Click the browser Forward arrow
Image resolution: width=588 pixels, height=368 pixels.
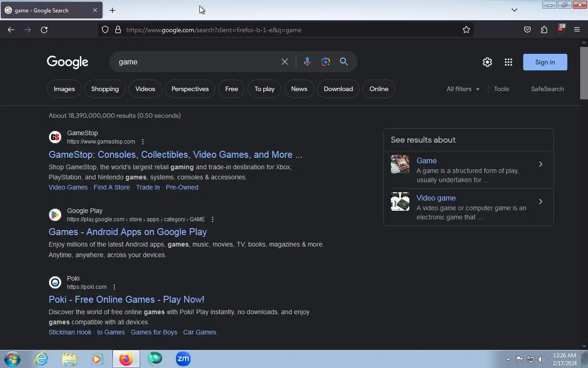click(28, 30)
